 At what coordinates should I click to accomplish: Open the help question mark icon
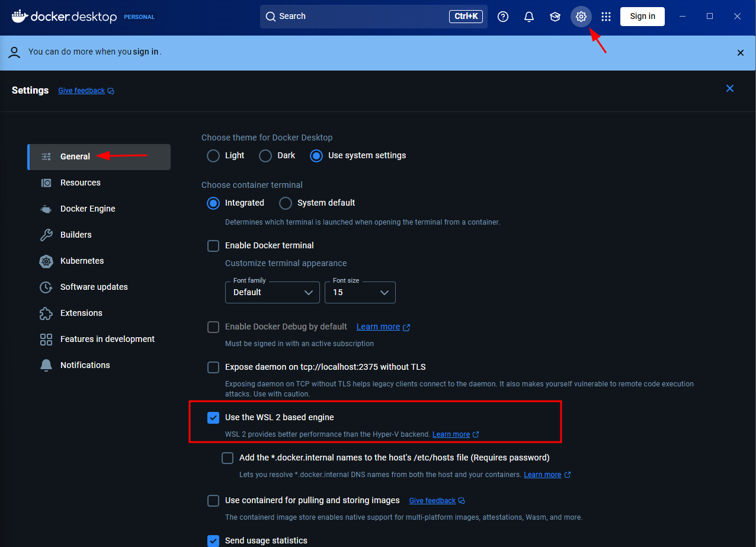[x=503, y=17]
